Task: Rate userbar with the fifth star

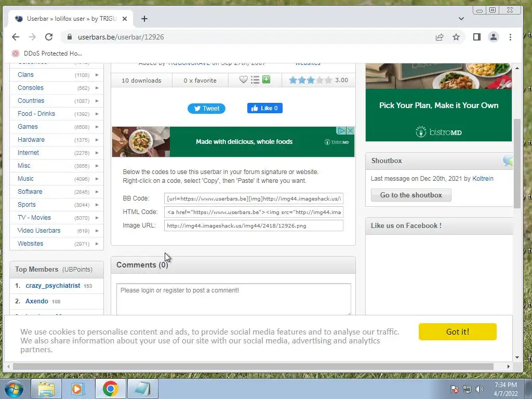Action: click(328, 80)
